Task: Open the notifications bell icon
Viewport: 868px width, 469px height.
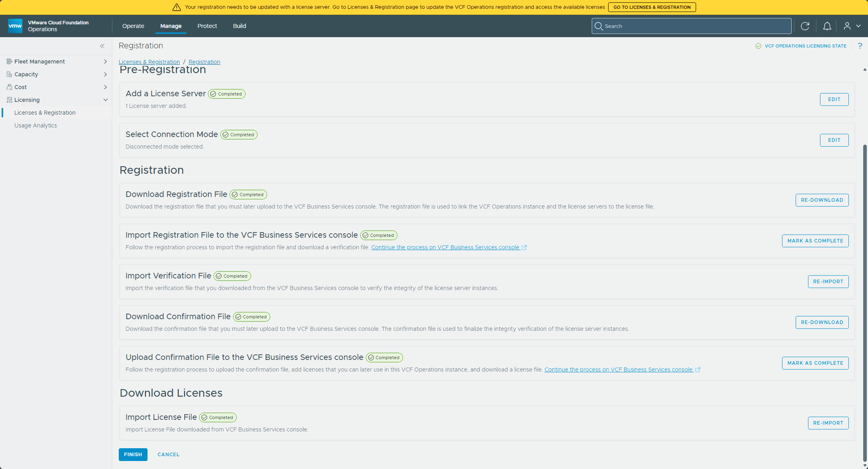Action: pos(827,26)
